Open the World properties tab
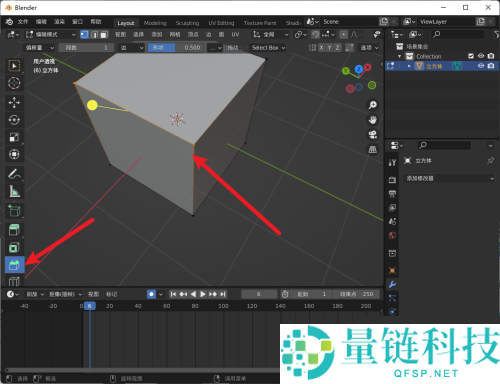 click(392, 235)
